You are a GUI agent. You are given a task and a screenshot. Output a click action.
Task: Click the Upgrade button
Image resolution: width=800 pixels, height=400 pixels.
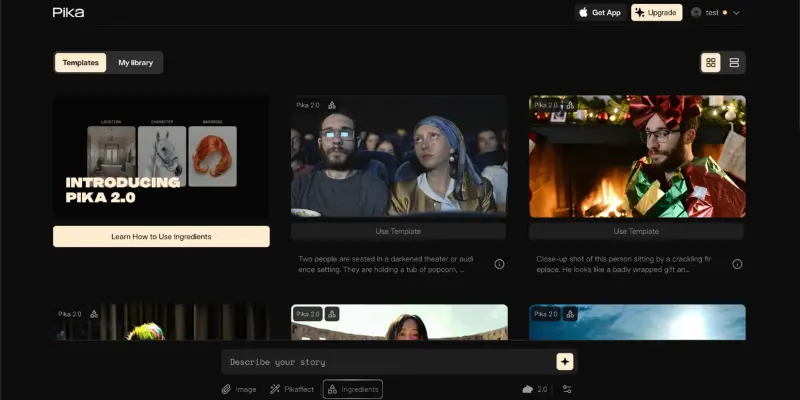(x=657, y=13)
